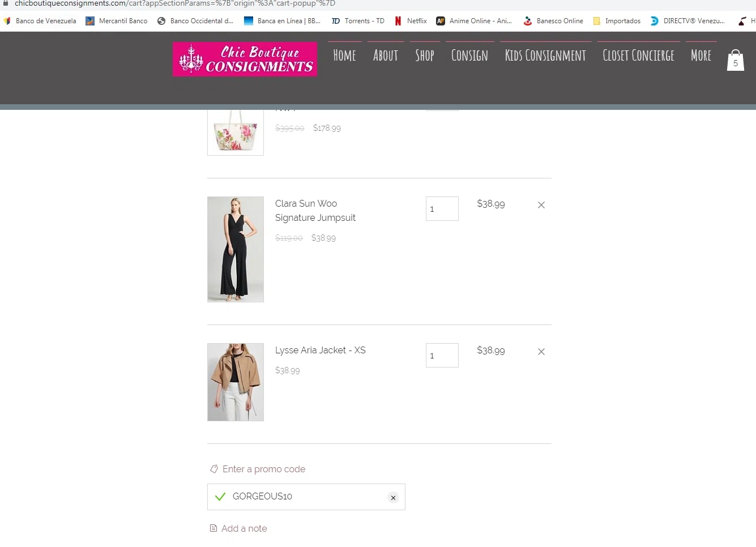This screenshot has width=756, height=547.
Task: Open Banca en Línea BB bookmark
Action: (x=282, y=21)
